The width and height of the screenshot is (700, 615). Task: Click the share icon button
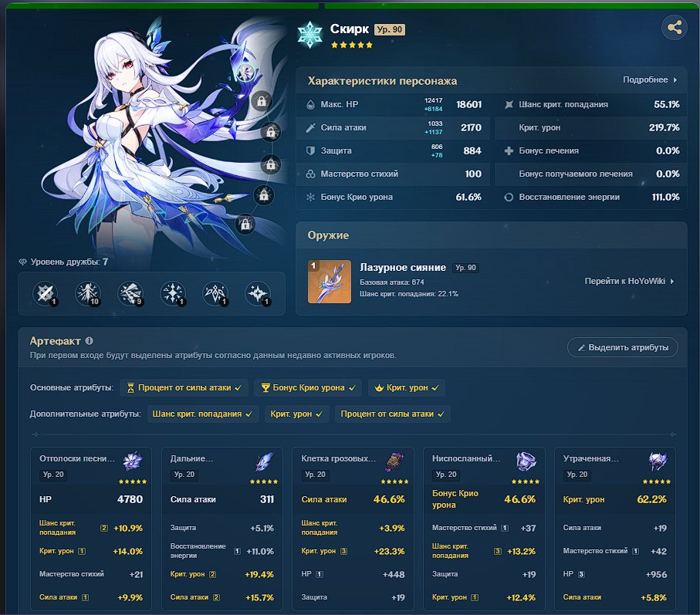tap(674, 27)
